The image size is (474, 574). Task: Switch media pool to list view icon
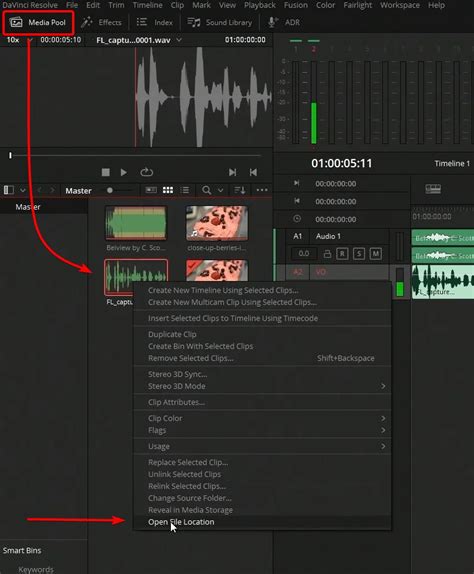pos(185,190)
